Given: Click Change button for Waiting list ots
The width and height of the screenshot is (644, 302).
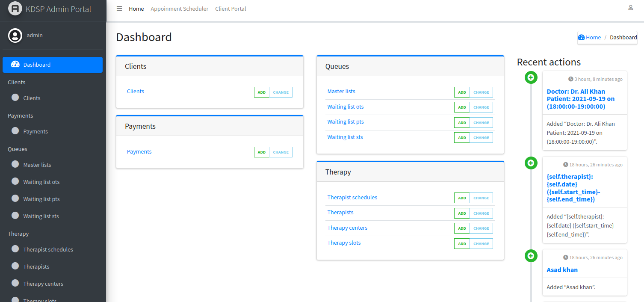Looking at the screenshot, I should click(481, 107).
